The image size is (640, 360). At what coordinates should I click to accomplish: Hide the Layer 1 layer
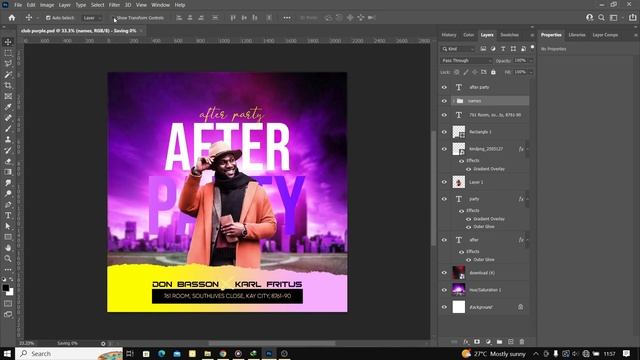tap(444, 182)
